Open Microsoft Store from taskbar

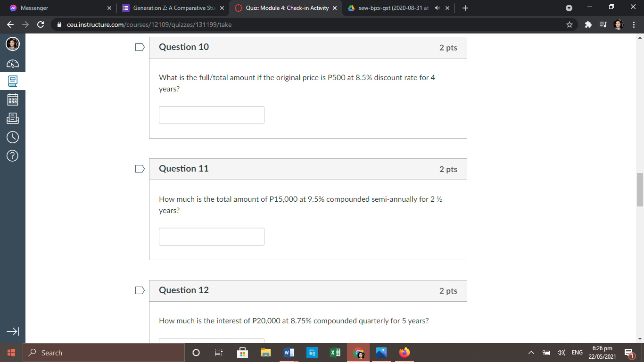(242, 353)
